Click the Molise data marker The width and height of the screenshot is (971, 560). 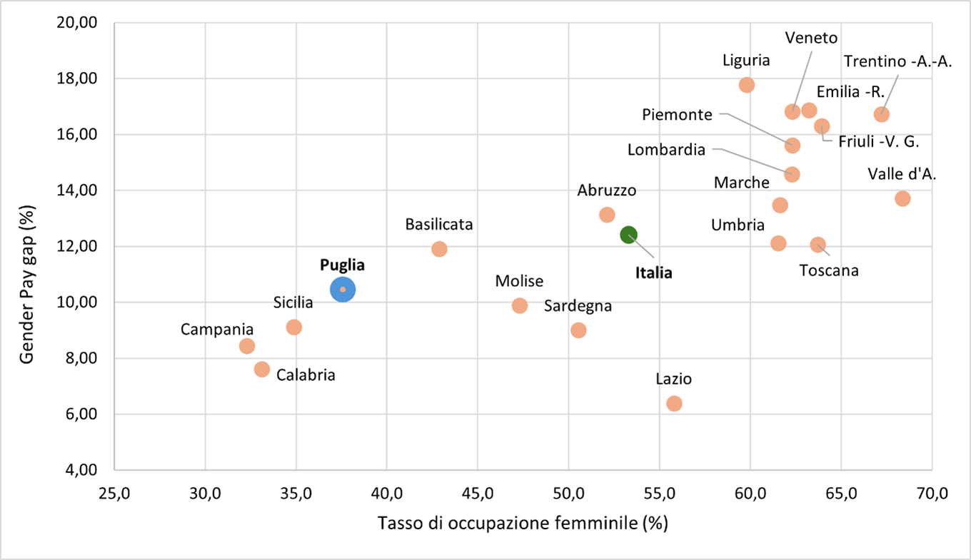tap(520, 305)
